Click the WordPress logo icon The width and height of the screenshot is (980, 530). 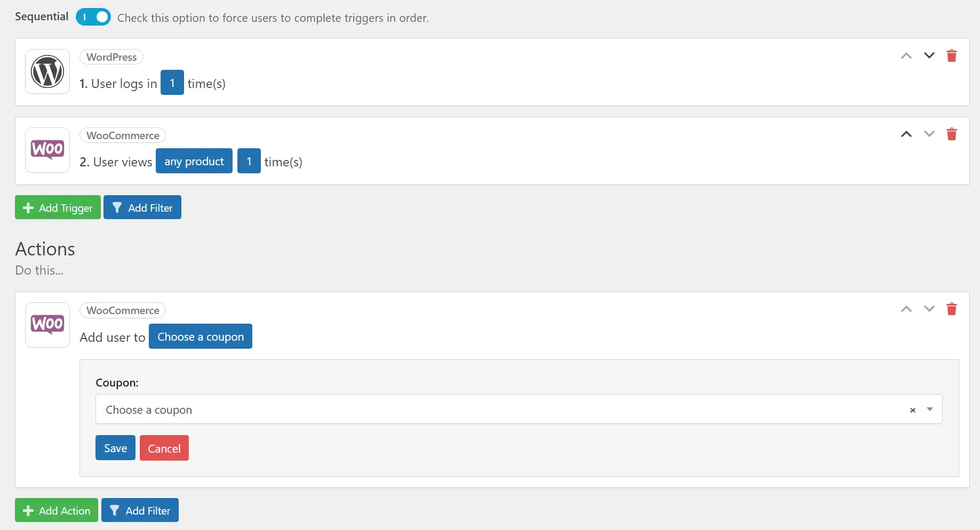tap(47, 71)
